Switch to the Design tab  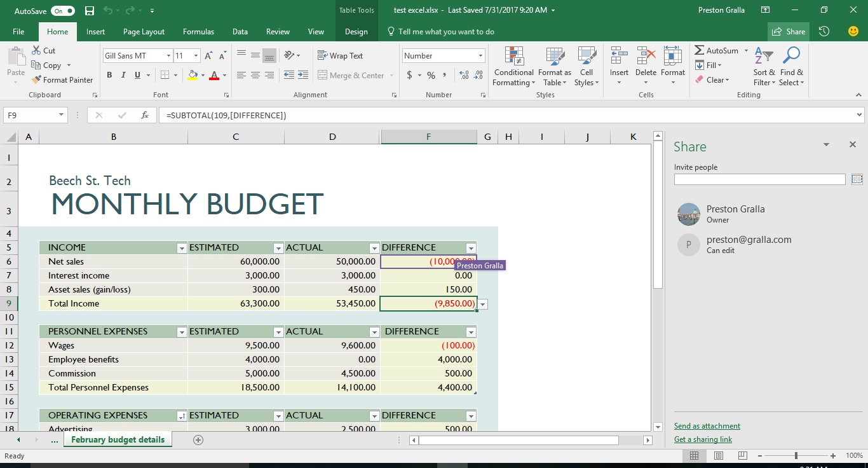tap(356, 32)
